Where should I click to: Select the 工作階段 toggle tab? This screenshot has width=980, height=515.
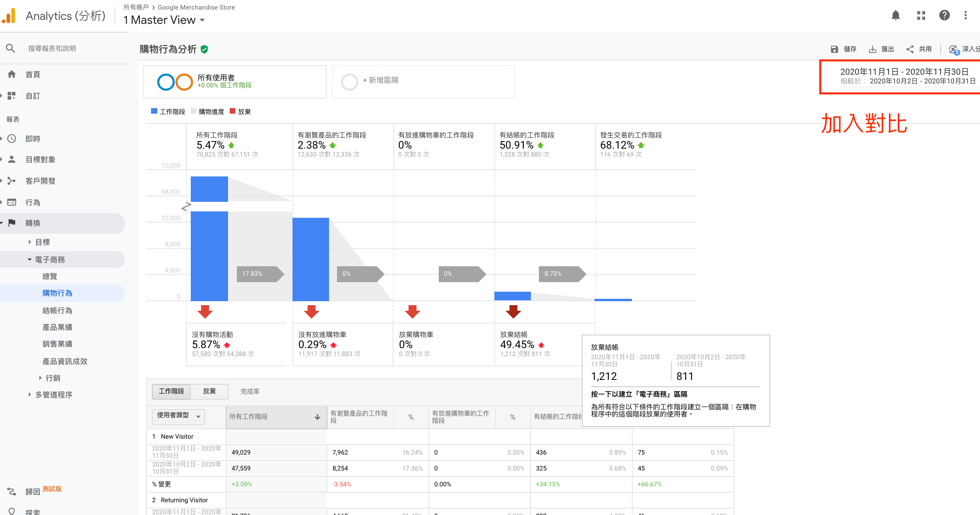coord(171,391)
